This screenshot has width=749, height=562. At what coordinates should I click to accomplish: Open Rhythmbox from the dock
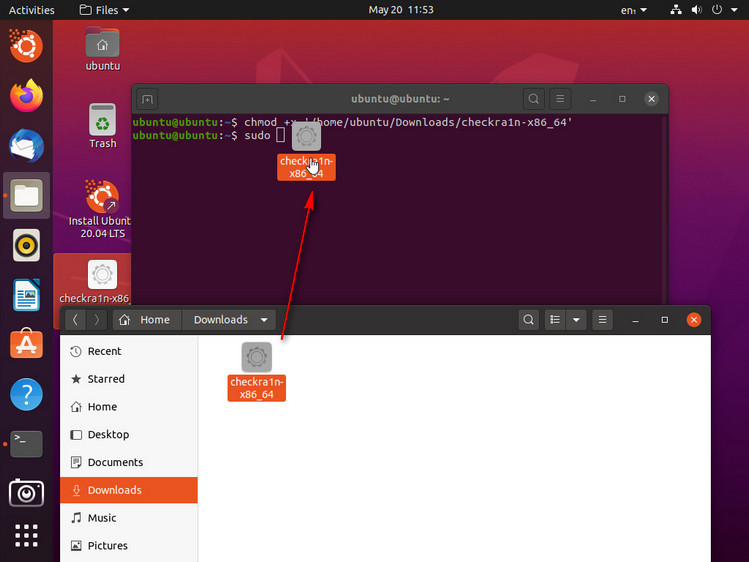27,245
